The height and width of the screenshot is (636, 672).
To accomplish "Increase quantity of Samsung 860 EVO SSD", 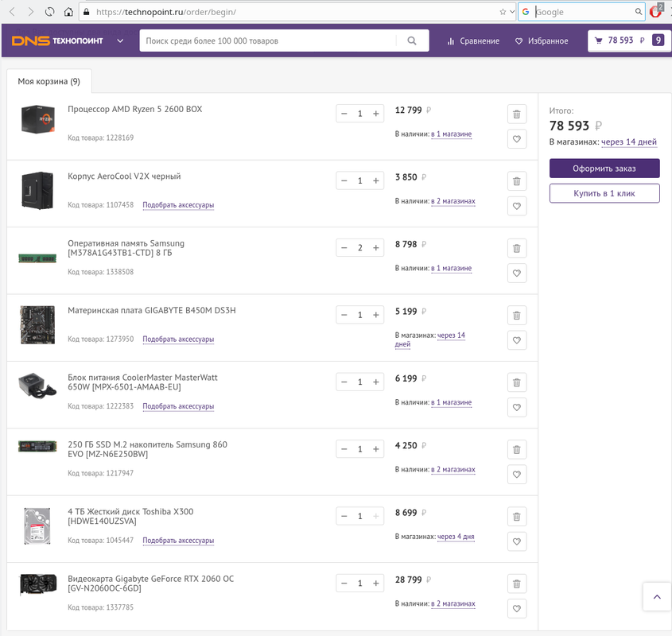I will click(x=376, y=449).
